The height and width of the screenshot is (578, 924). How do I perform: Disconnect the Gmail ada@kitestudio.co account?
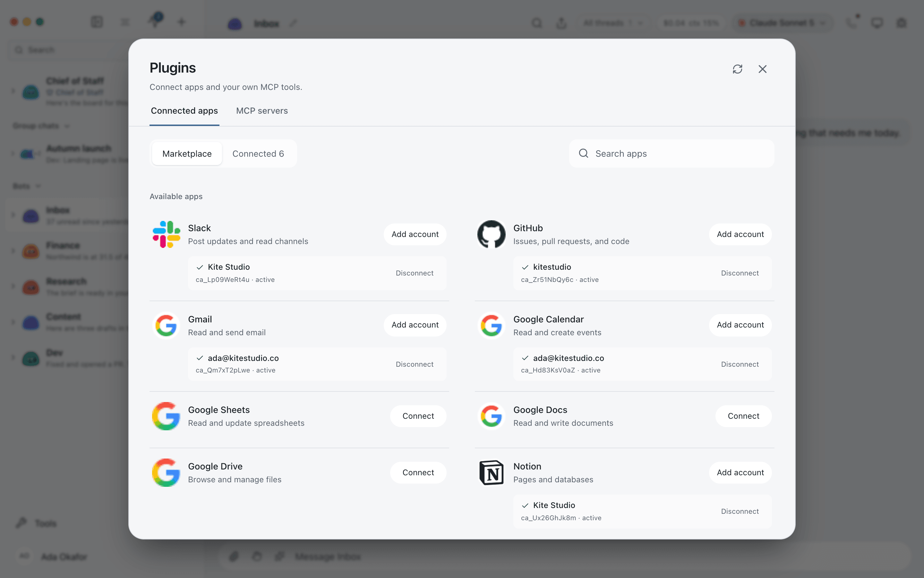(415, 364)
